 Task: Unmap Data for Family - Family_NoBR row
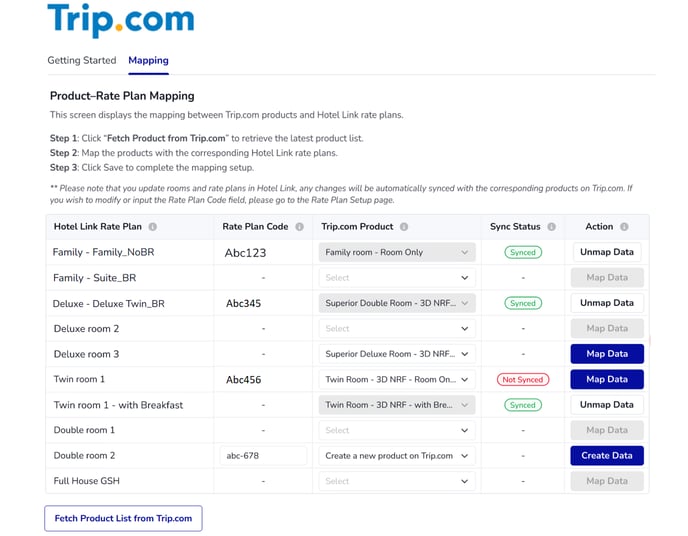[607, 252]
